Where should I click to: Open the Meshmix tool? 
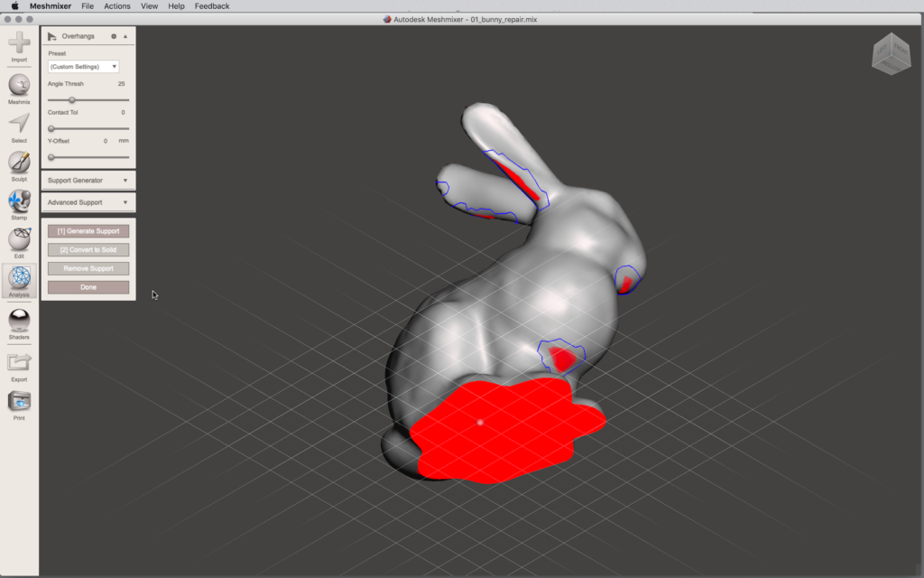pos(19,86)
